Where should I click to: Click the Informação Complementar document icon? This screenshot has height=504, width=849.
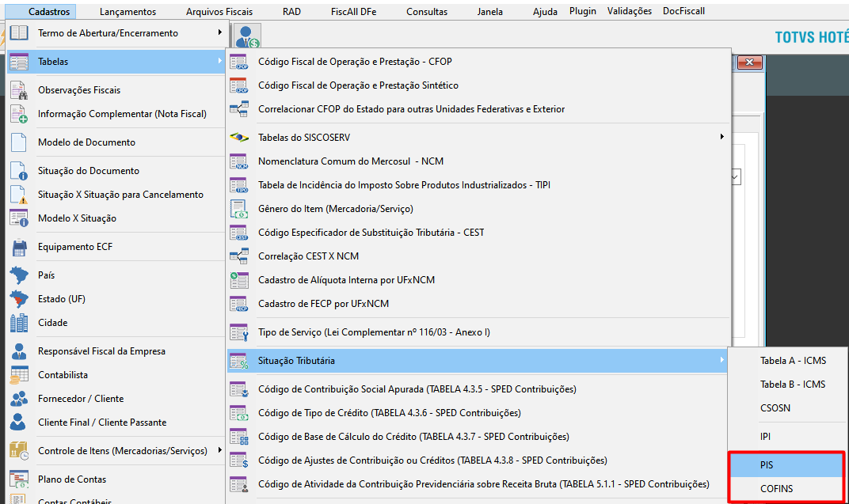click(19, 114)
